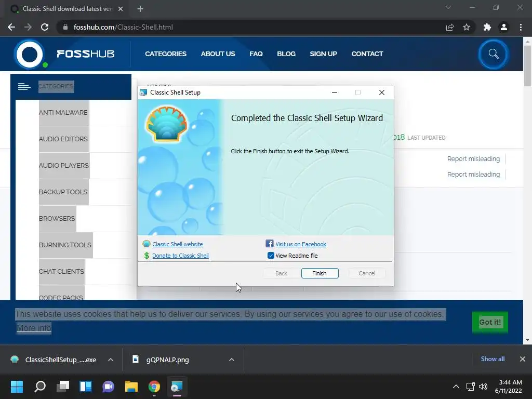
Task: Open the CATEGORIES menu in FossHub header
Action: coord(166,54)
